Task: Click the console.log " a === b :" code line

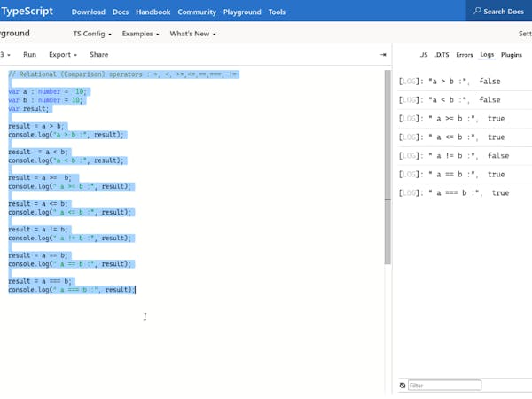Action: point(71,290)
